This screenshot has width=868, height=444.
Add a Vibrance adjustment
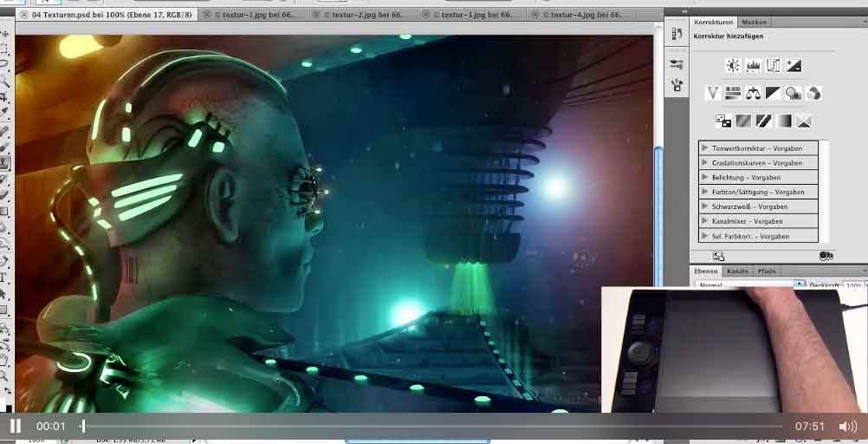(x=713, y=93)
